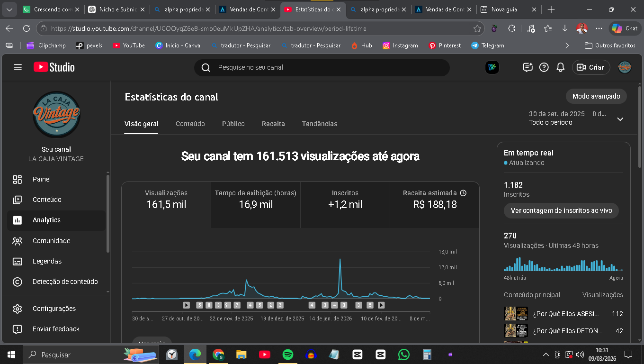Show hidden system tray icons

coord(546,355)
